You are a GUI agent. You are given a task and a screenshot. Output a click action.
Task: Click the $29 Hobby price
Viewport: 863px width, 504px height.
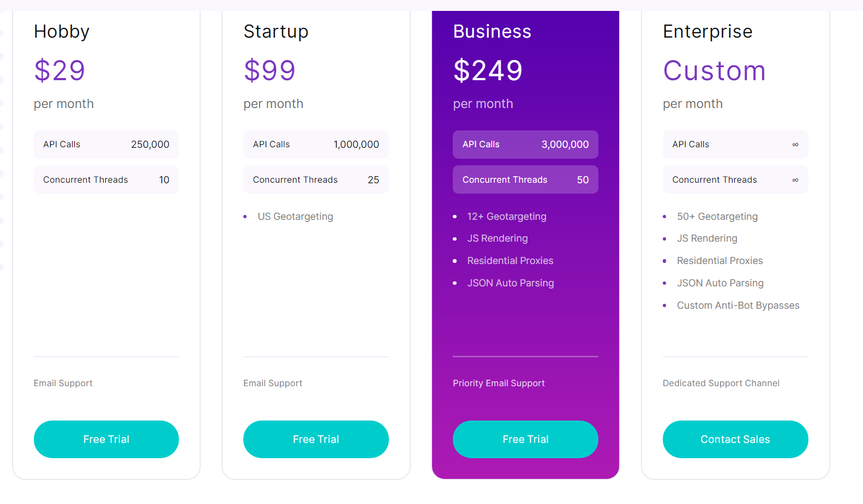(59, 70)
